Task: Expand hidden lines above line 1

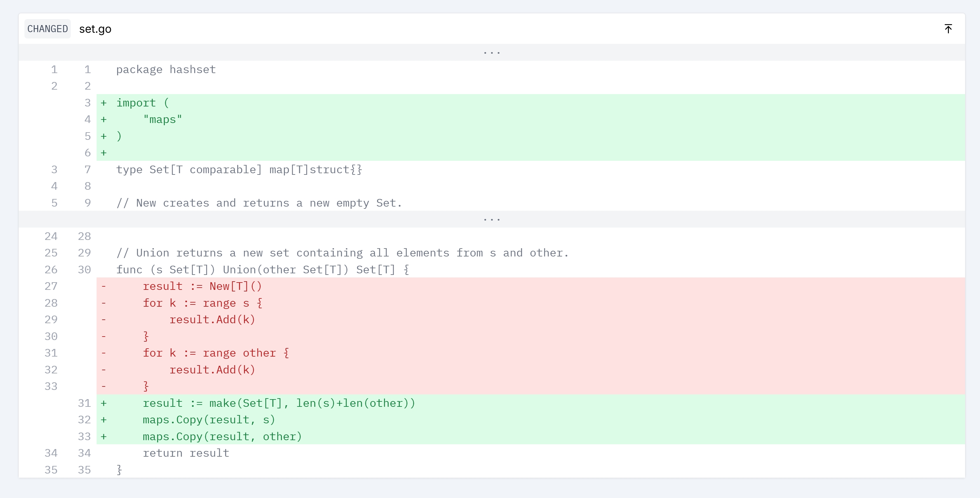Action: click(x=491, y=52)
